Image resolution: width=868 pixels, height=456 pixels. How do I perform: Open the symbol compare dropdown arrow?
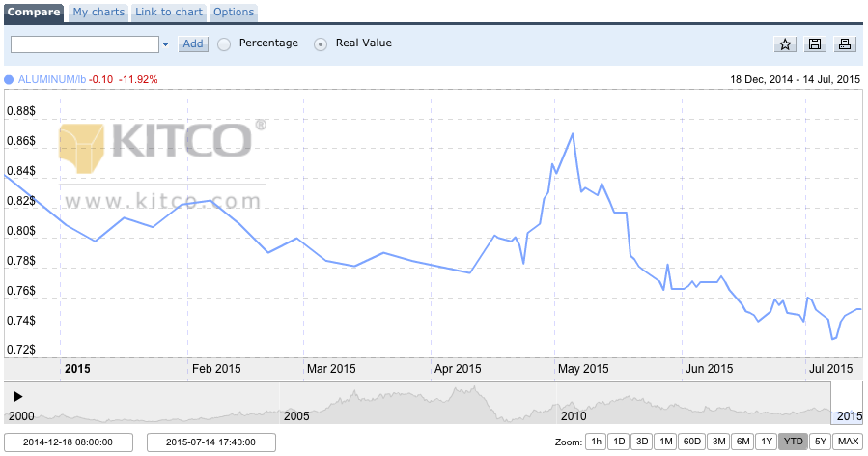click(x=165, y=44)
